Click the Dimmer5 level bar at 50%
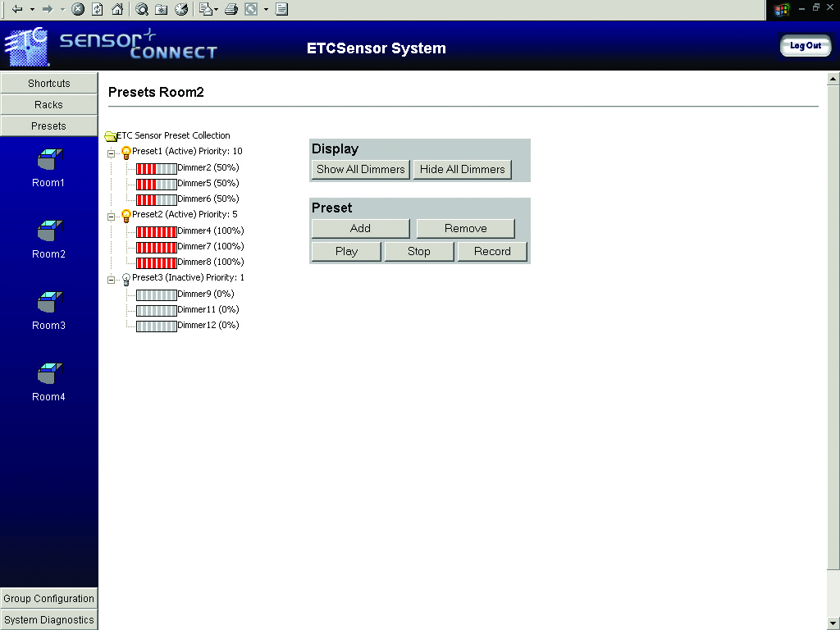This screenshot has width=840, height=630. [157, 185]
